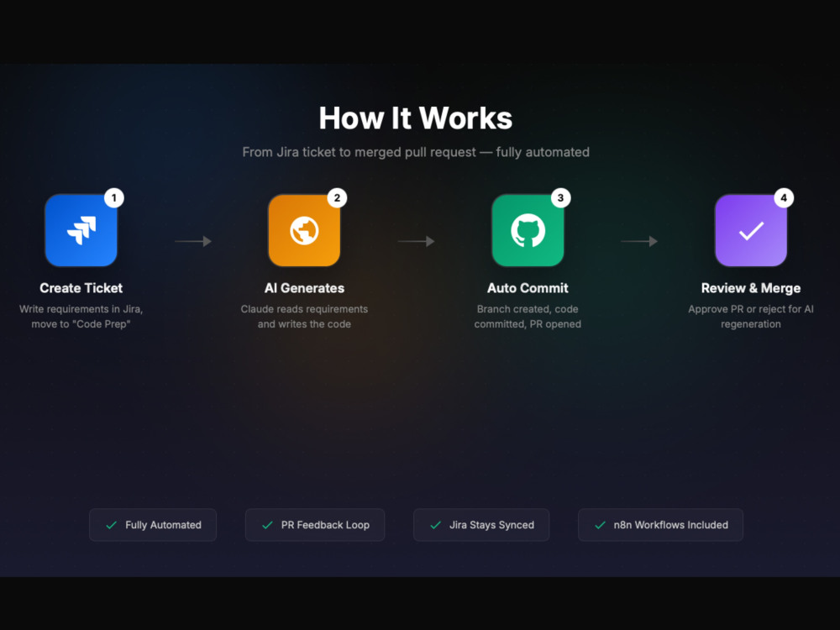Click the "Review & Merge" step title

point(750,288)
